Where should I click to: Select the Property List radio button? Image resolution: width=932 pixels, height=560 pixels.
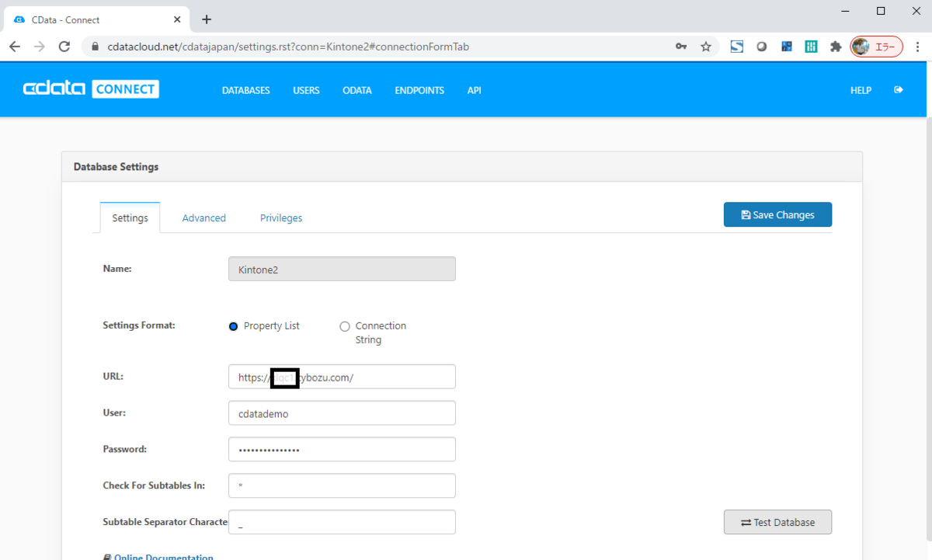point(233,326)
